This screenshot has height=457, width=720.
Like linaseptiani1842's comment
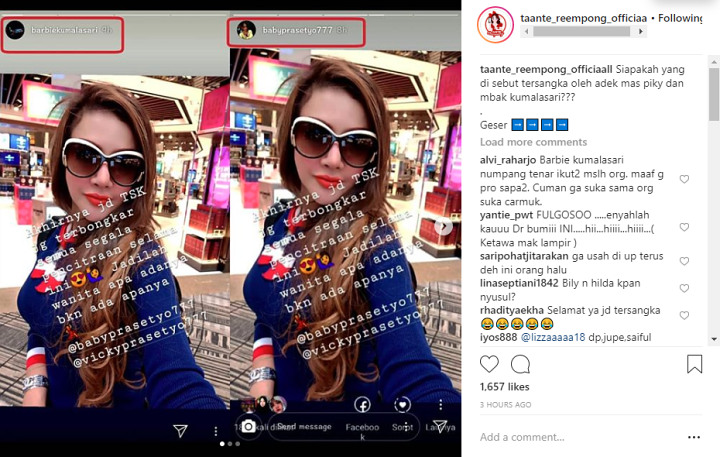(x=684, y=288)
